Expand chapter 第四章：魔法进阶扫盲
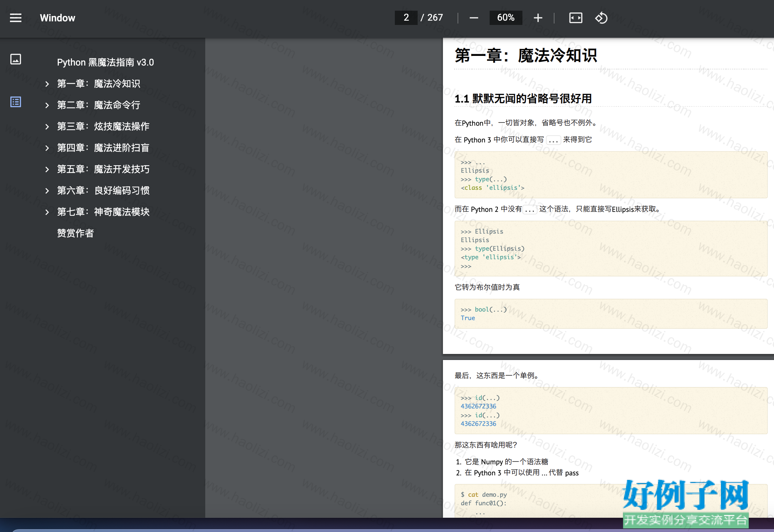The image size is (774, 532). 47,148
